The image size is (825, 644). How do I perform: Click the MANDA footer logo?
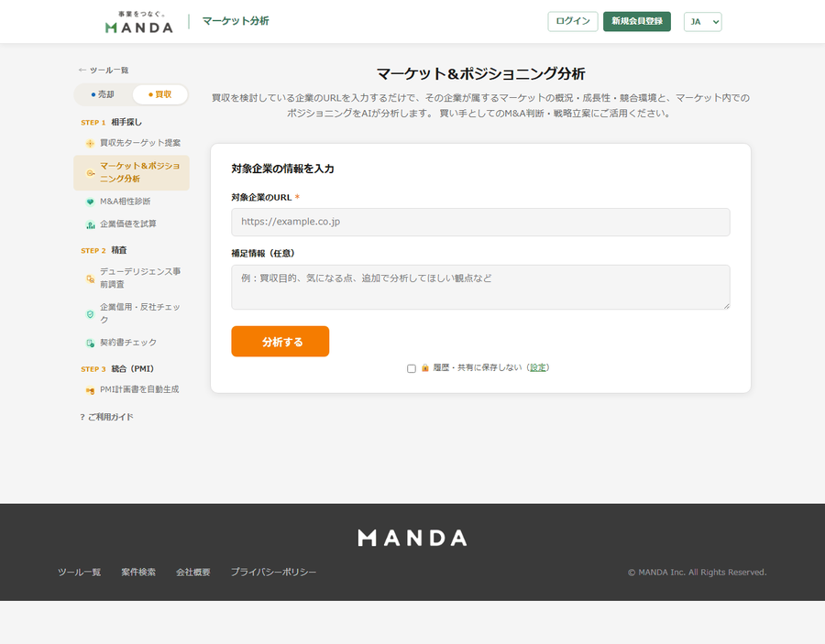tap(412, 538)
